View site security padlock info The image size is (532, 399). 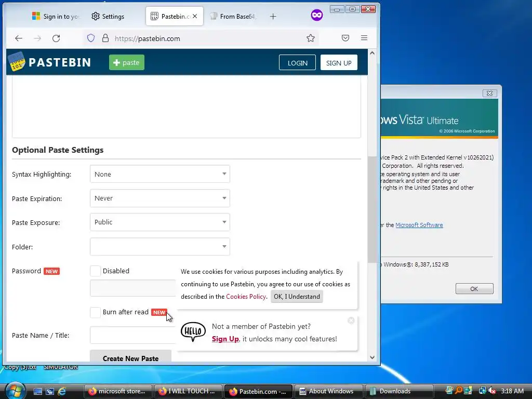(x=105, y=38)
